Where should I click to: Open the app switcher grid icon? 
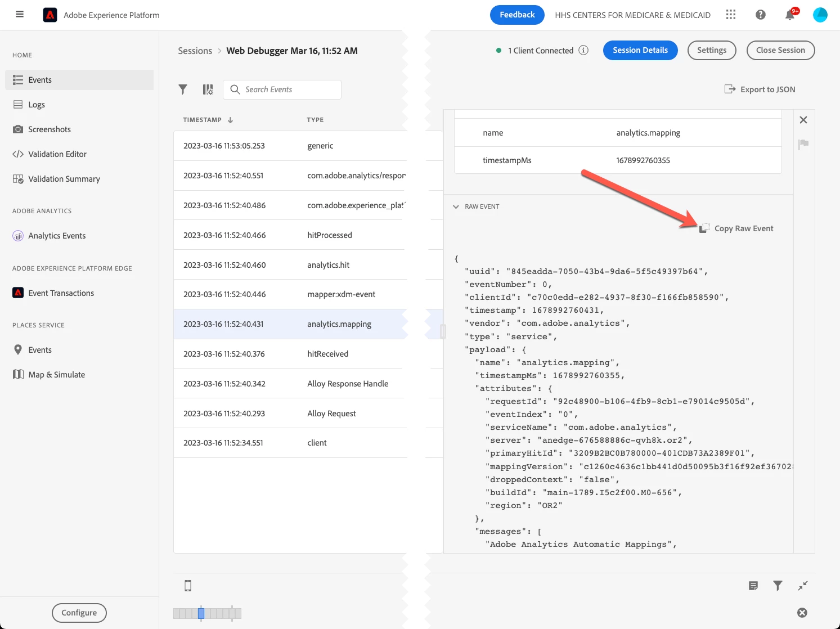[x=731, y=15]
